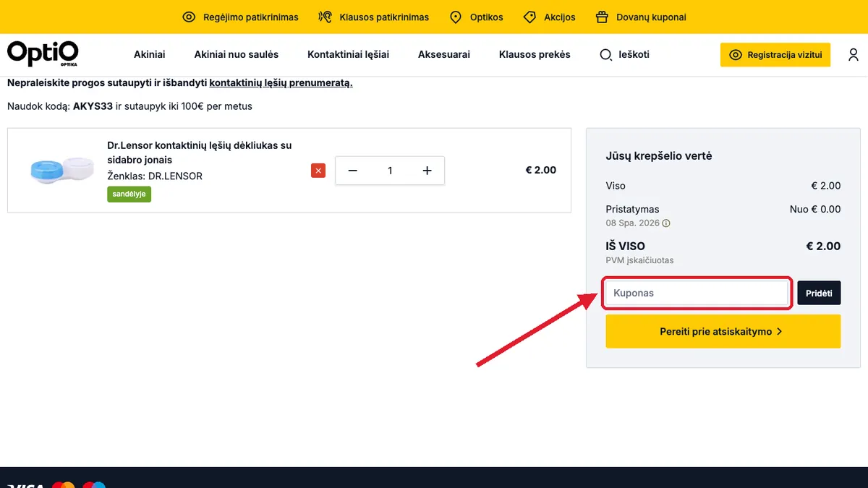Click the Pridėti coupon button
The height and width of the screenshot is (488, 868).
pos(819,294)
